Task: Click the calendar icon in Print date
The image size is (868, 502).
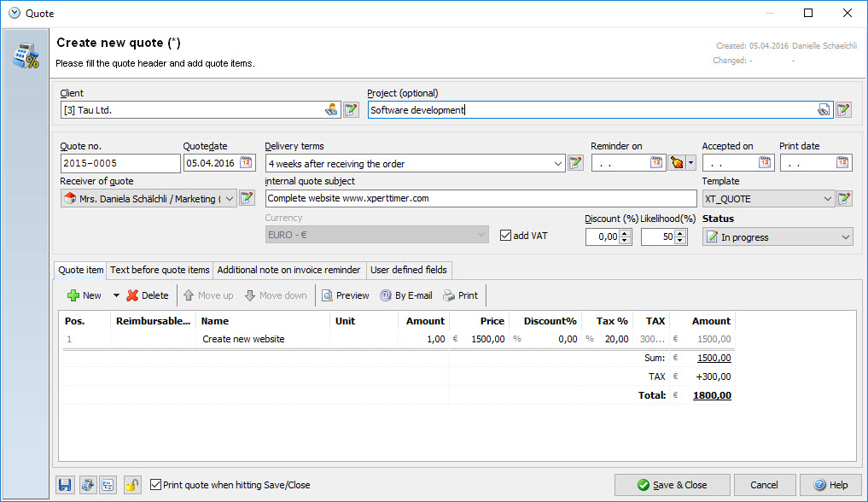Action: [x=843, y=163]
